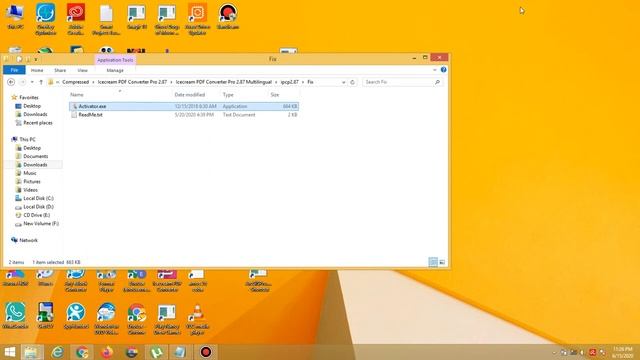This screenshot has width=640, height=360.
Task: Select Network in the navigation pane
Action: click(x=28, y=240)
